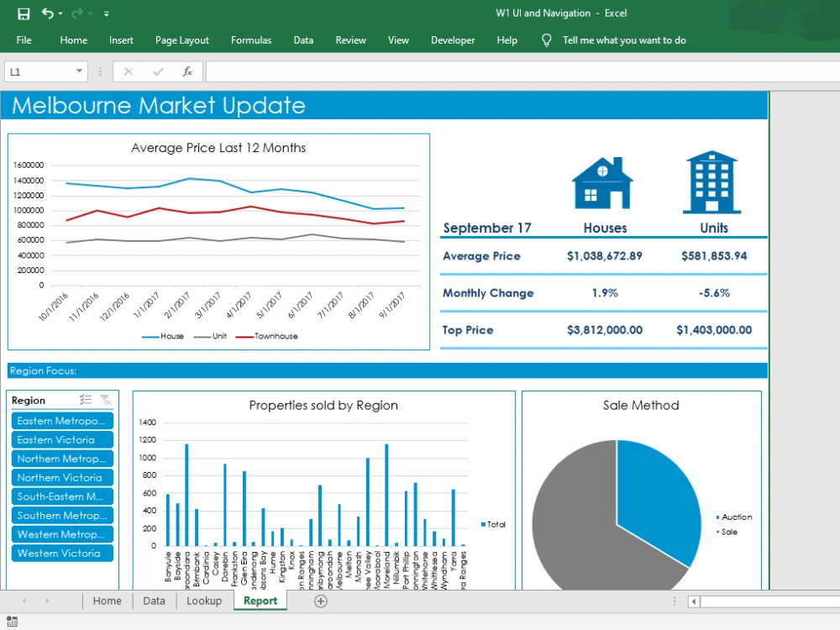Select the Houses Monthly Change 1.9% cell
The image size is (840, 630).
pos(605,293)
